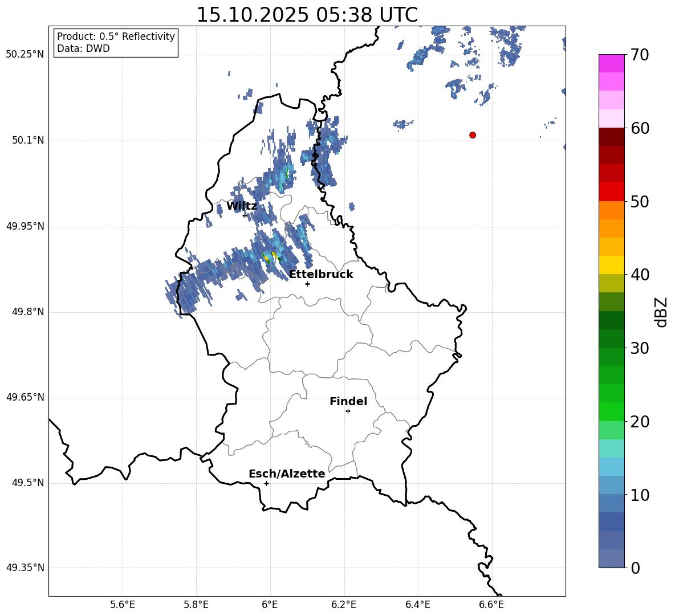Click the orange colorbar segment below 50

tap(612, 210)
